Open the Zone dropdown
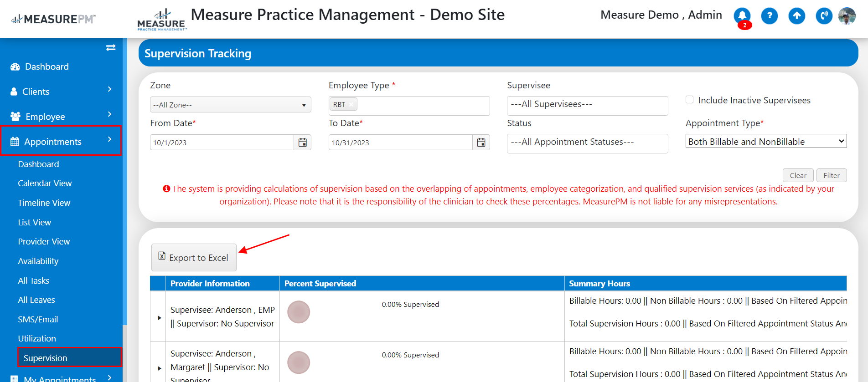868x382 pixels. [x=231, y=105]
